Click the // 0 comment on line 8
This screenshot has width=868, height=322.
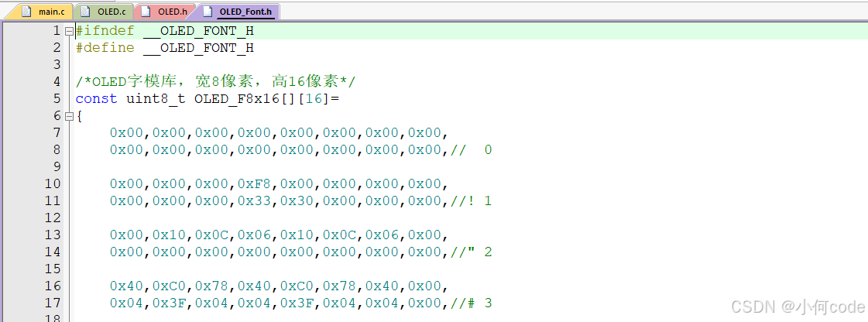point(471,150)
